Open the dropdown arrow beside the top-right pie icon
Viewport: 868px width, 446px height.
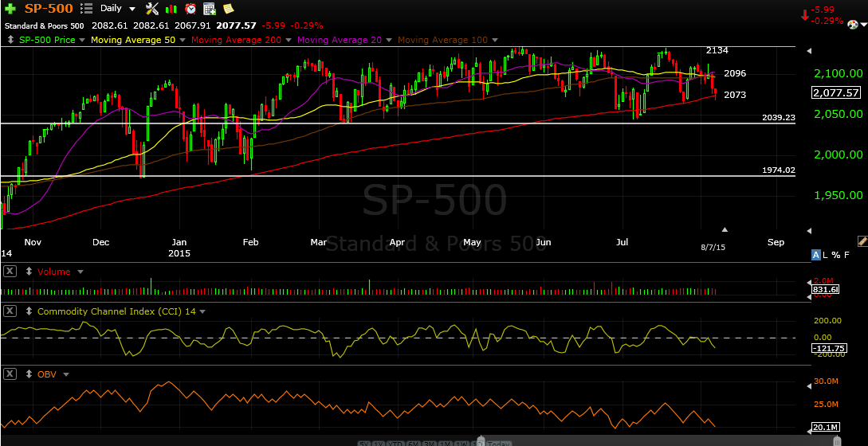click(x=863, y=25)
